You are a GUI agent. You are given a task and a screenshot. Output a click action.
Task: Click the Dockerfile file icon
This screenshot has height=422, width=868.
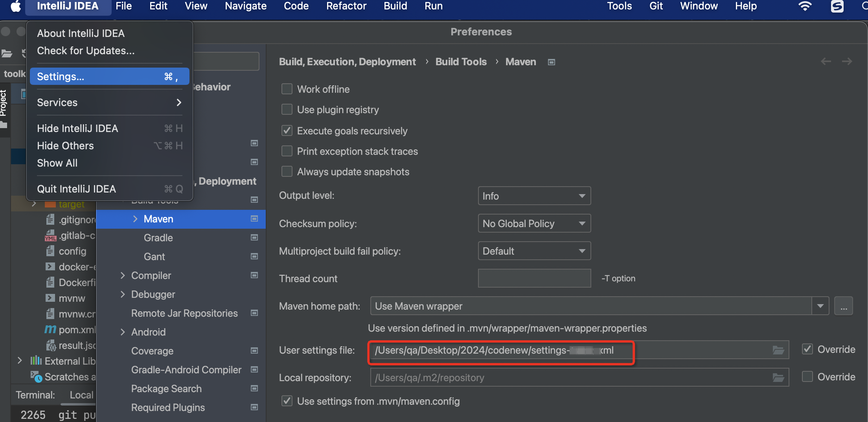[50, 282]
